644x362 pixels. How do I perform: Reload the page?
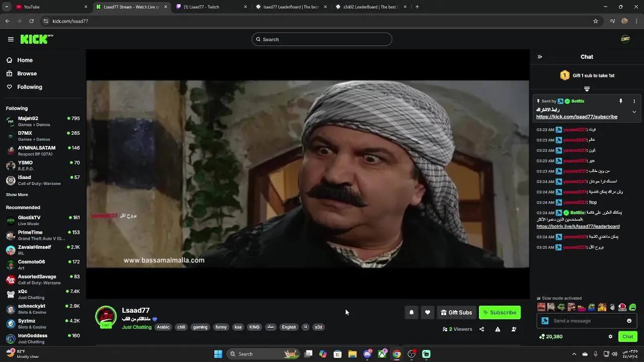(x=31, y=21)
